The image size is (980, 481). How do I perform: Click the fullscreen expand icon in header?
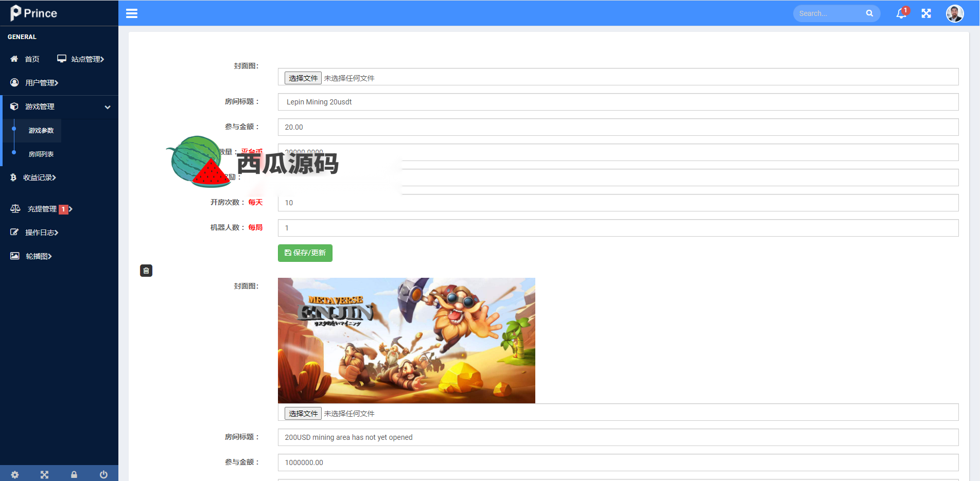pyautogui.click(x=926, y=13)
